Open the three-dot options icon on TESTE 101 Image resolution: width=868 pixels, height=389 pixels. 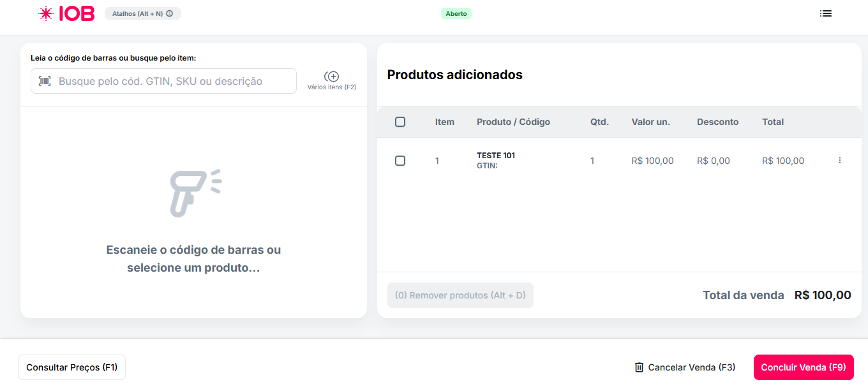tap(839, 160)
